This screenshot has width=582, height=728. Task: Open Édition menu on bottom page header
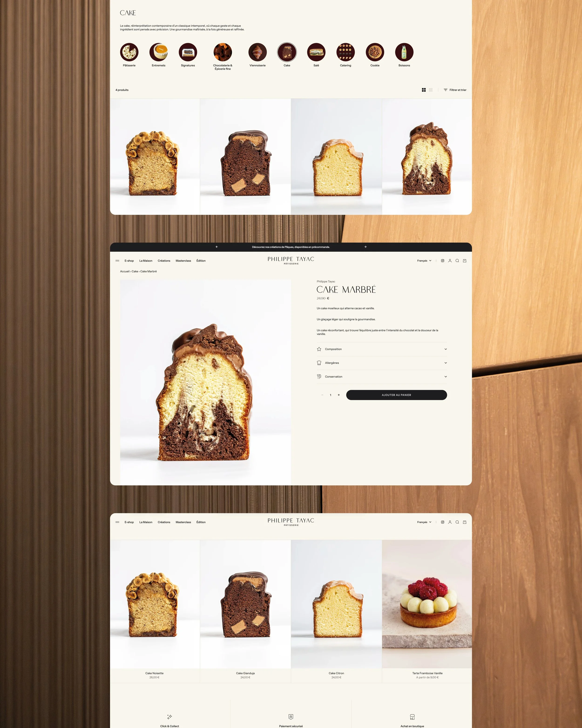[201, 522]
